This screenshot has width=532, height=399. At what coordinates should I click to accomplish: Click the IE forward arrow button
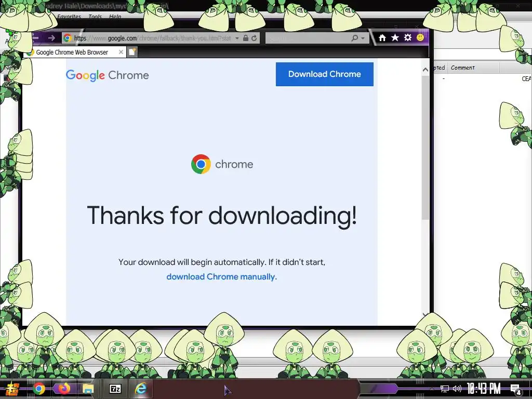51,38
